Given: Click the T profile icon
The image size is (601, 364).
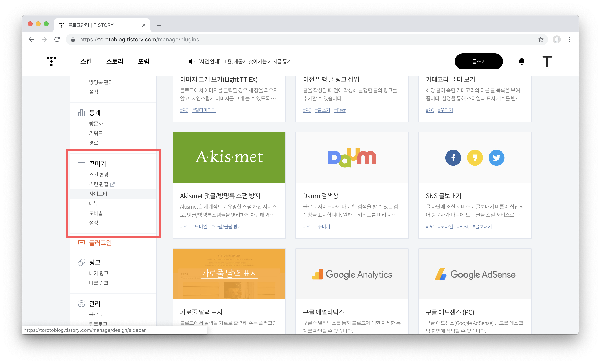Looking at the screenshot, I should (x=547, y=61).
